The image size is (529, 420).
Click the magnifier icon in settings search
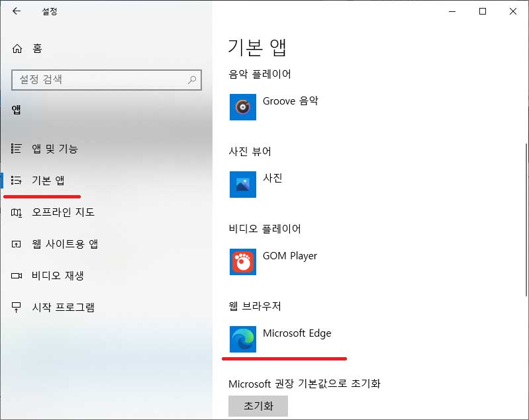coord(192,80)
